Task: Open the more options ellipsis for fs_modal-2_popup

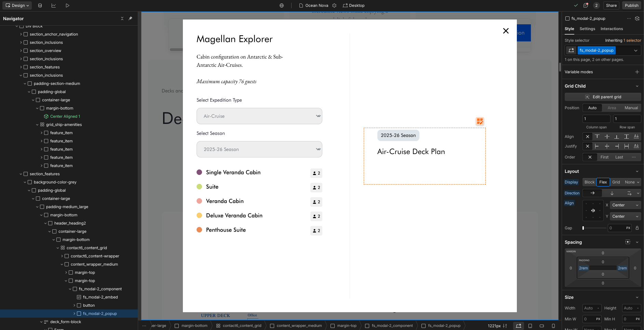Action: [x=629, y=18]
